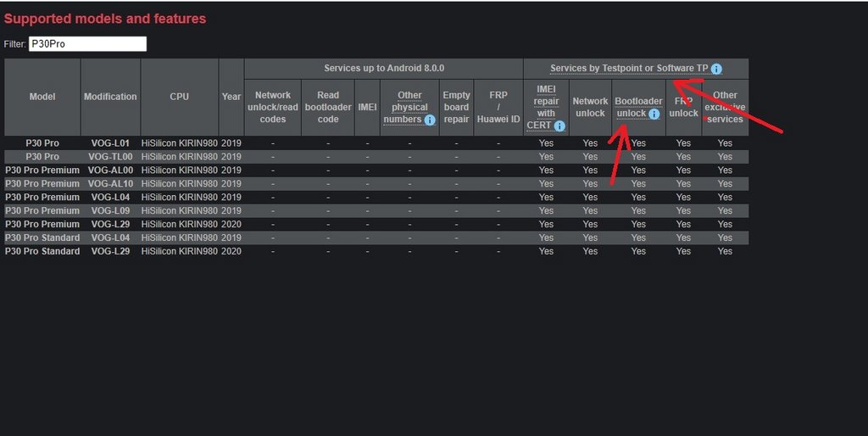Click Bootloader unlock header text
The height and width of the screenshot is (436, 868).
(x=637, y=107)
